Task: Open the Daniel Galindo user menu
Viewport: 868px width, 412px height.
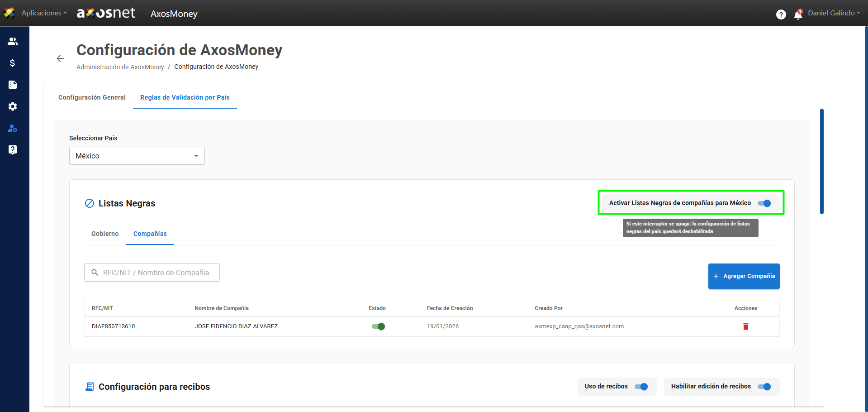Action: (834, 13)
